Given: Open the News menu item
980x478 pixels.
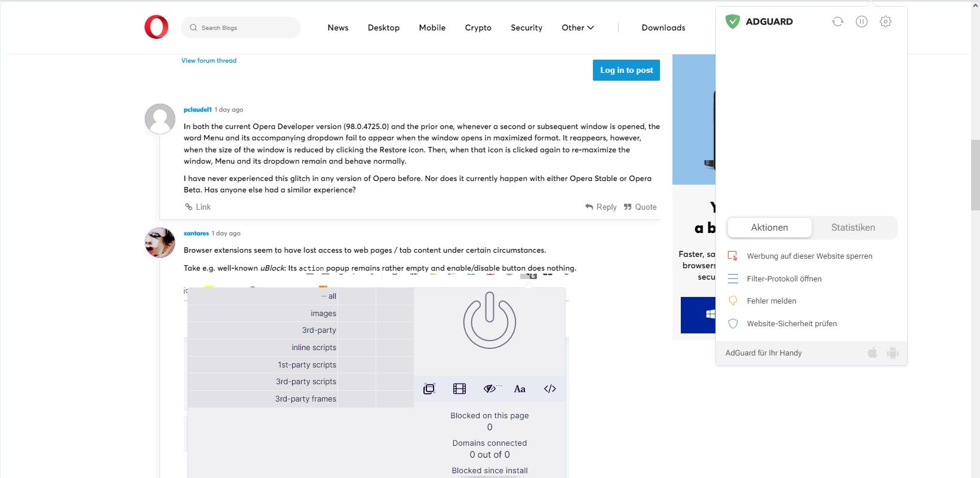Looking at the screenshot, I should click(x=338, y=27).
